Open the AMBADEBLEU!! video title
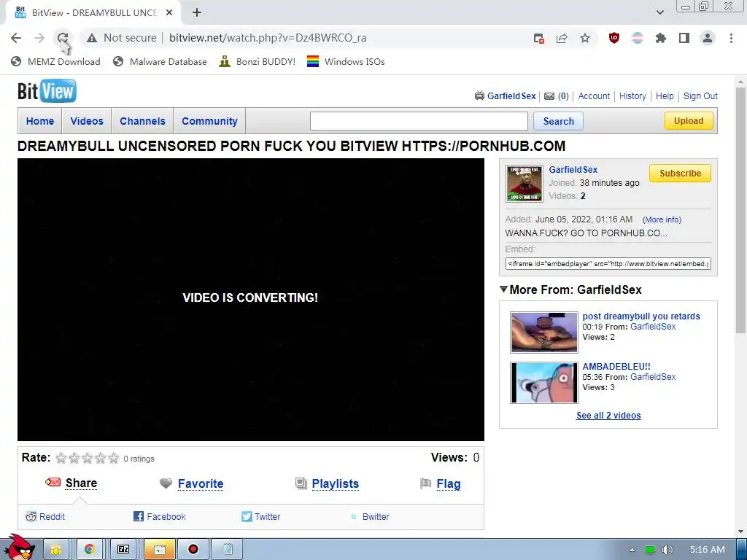 click(x=616, y=367)
